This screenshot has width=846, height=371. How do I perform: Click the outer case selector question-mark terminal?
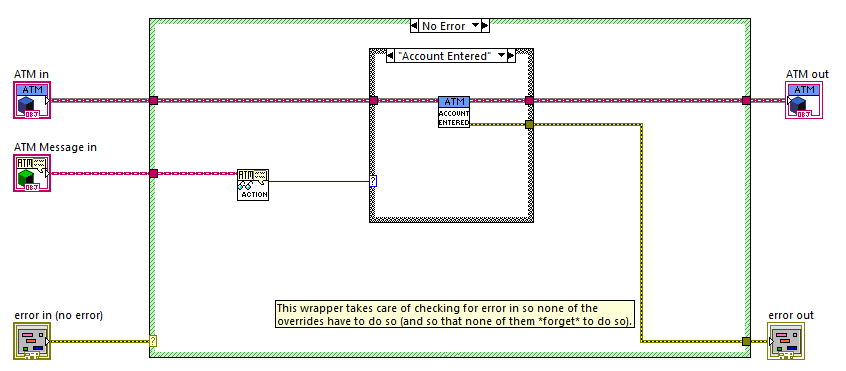pos(153,341)
